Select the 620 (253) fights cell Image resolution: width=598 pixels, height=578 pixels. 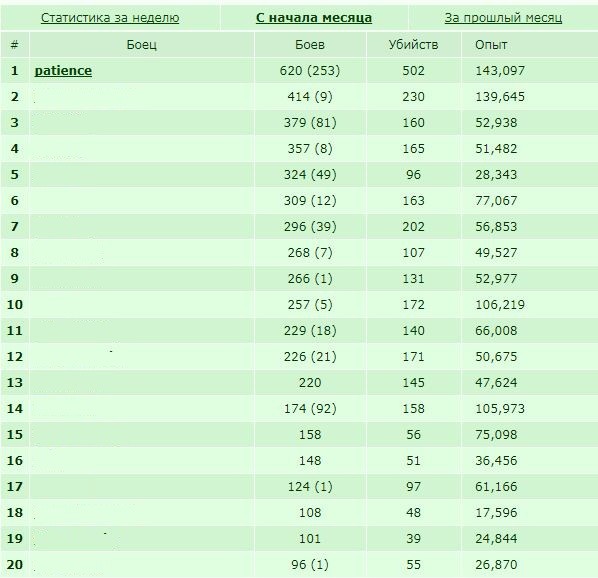tap(310, 71)
